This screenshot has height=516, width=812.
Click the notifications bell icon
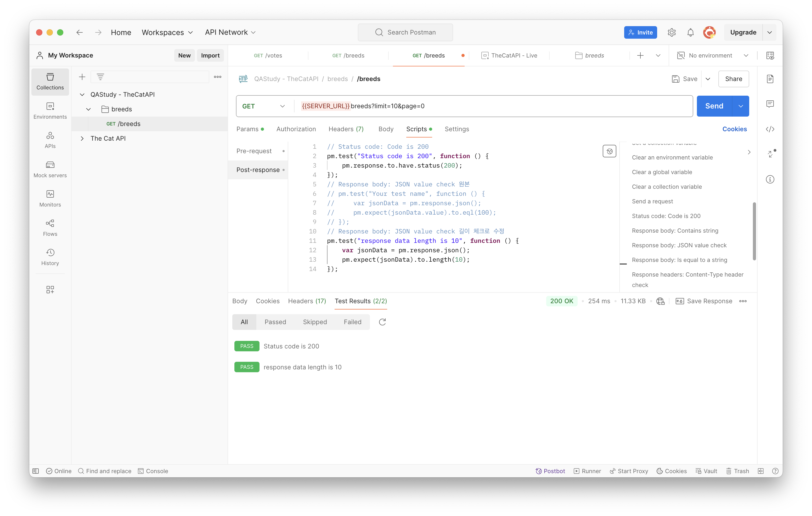pos(690,32)
